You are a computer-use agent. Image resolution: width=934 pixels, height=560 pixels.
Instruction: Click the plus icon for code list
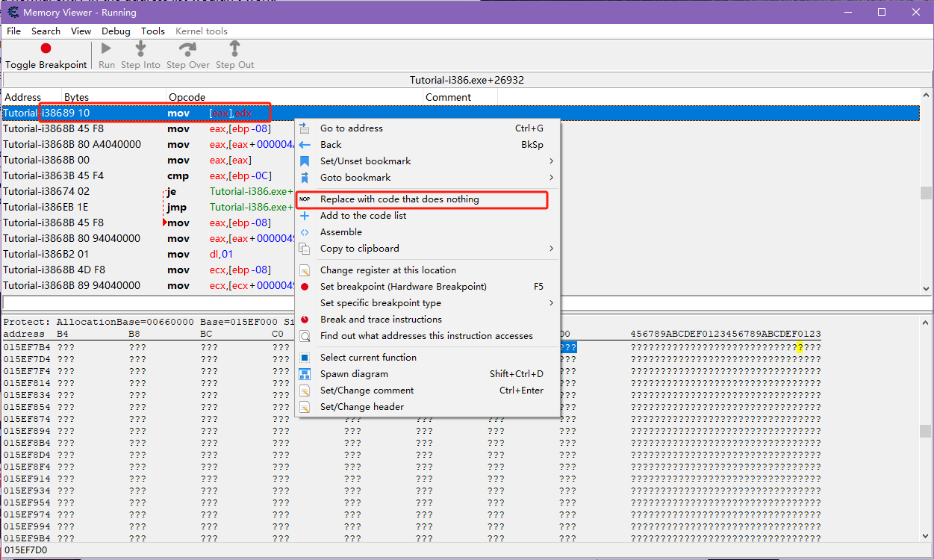pos(305,216)
